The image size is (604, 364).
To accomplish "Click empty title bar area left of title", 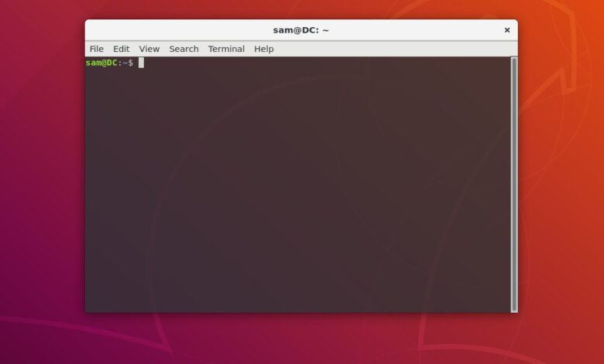I will [178, 30].
